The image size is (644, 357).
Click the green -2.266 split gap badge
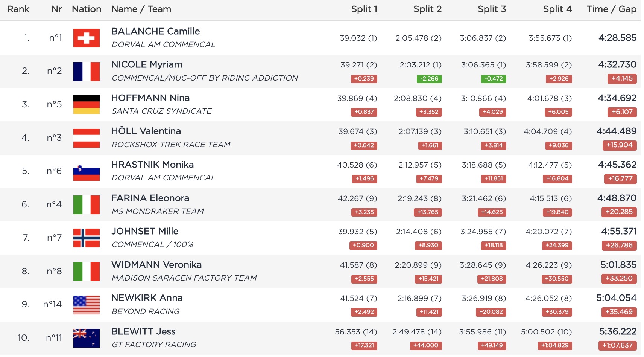tap(429, 79)
